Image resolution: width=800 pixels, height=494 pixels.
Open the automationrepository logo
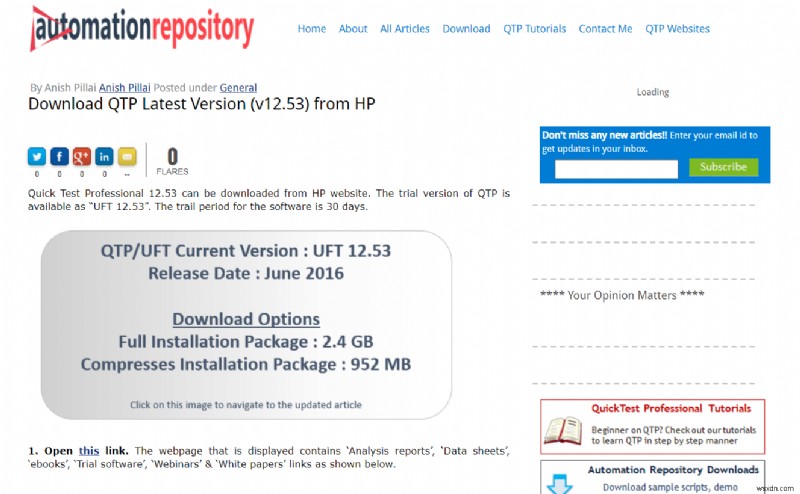click(142, 28)
